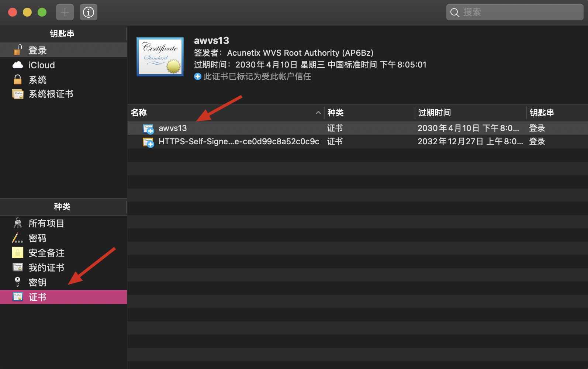Click the 所有项目 keys icon
The height and width of the screenshot is (369, 588).
click(x=18, y=223)
